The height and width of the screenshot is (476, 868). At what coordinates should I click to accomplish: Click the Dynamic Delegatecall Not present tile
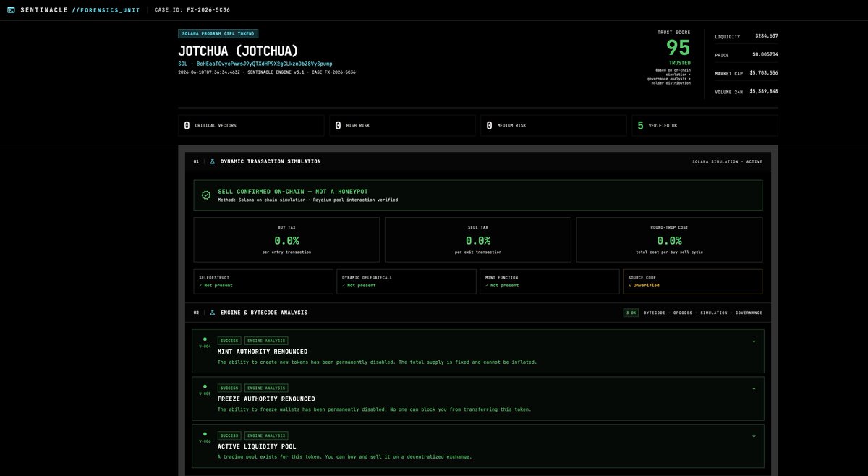[x=407, y=281]
